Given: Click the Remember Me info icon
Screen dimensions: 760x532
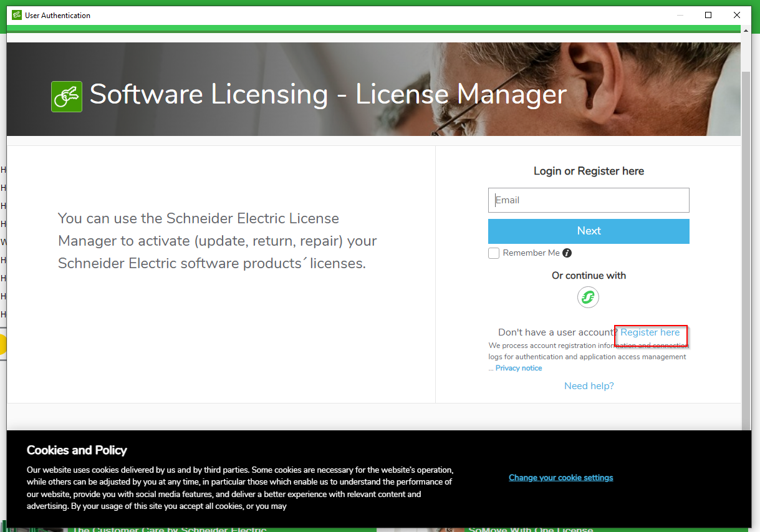Looking at the screenshot, I should (567, 253).
